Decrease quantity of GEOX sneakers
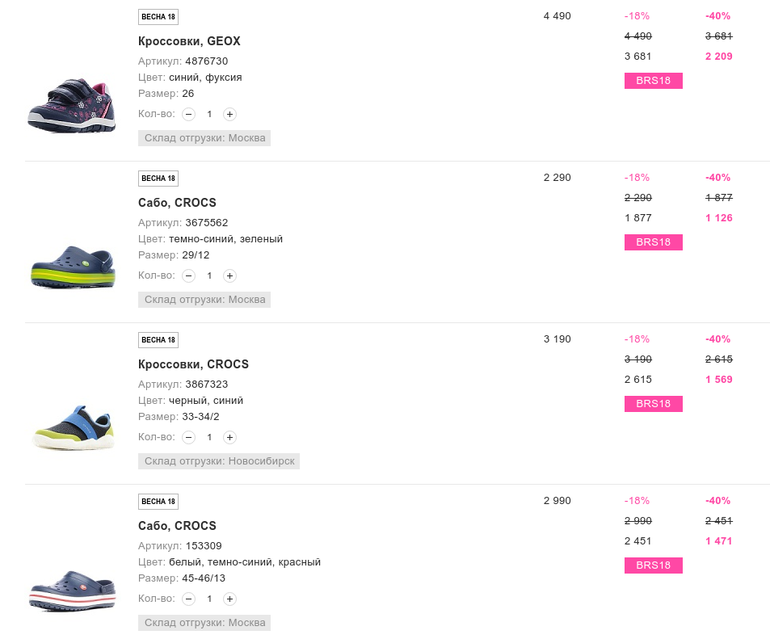Image resolution: width=770 pixels, height=639 pixels. click(189, 114)
